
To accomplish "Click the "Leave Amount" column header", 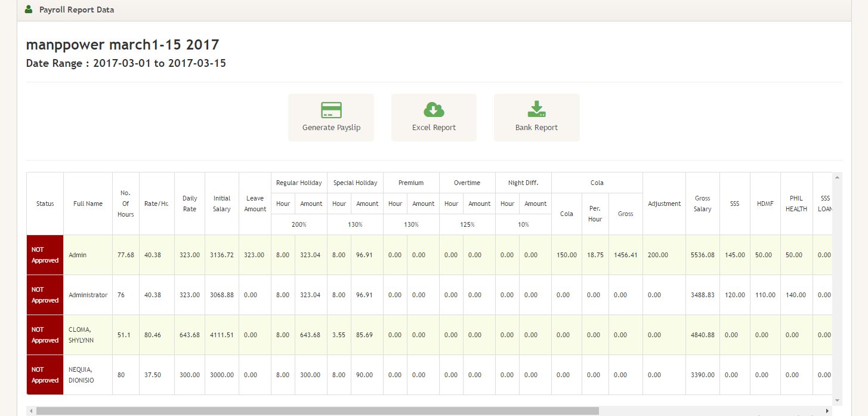I will 255,204.
